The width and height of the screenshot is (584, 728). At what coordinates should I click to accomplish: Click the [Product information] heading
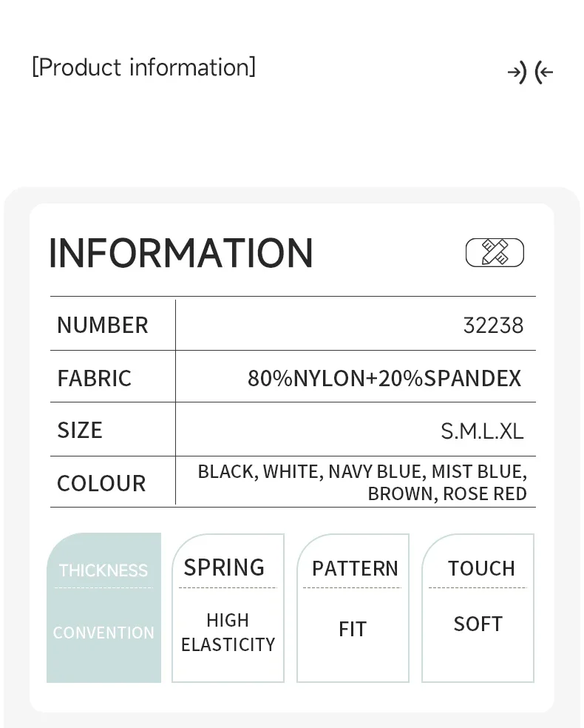tap(143, 67)
